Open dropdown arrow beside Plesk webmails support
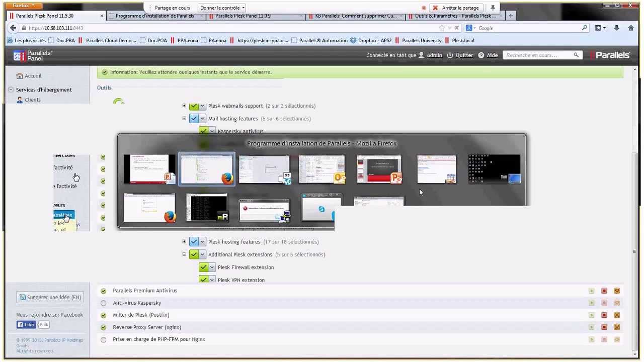 (203, 106)
